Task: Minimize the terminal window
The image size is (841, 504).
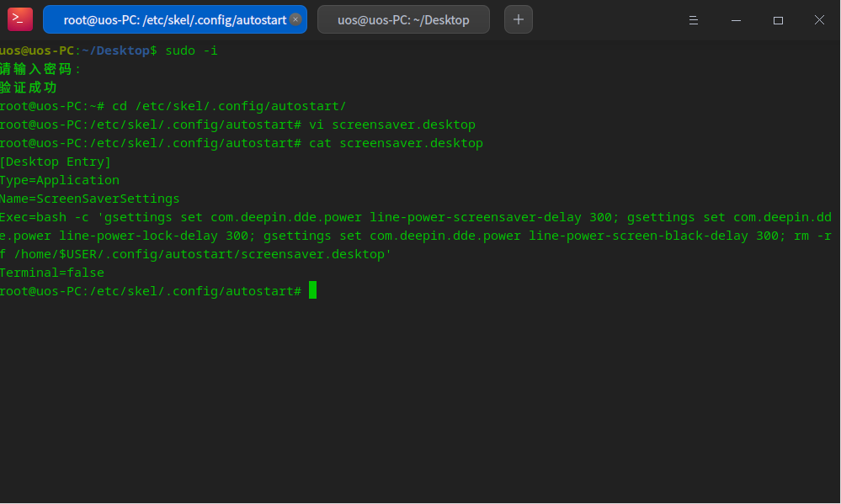Action: click(736, 20)
